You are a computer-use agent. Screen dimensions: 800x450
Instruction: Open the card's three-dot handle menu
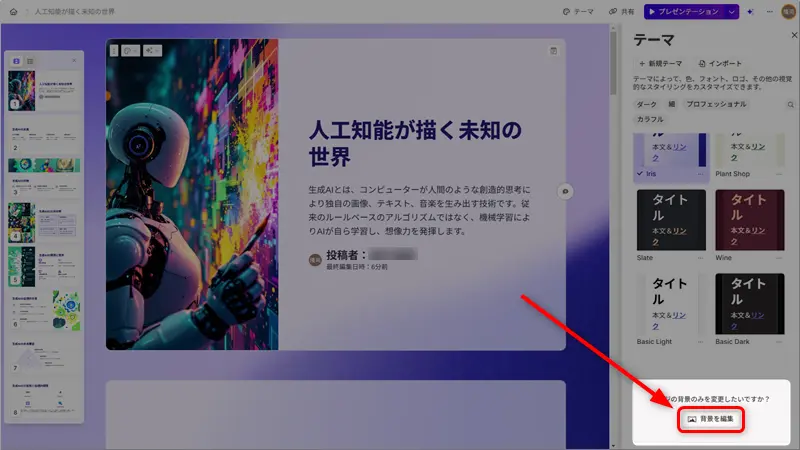tap(114, 50)
